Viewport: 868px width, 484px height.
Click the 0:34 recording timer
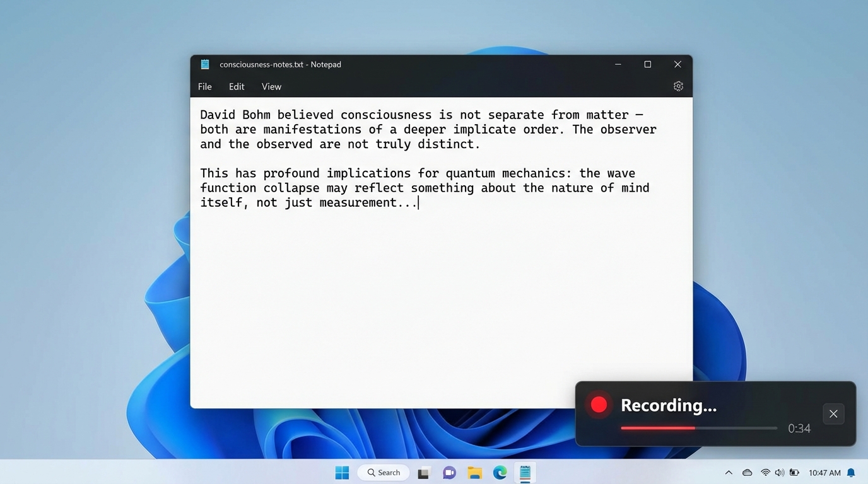click(x=799, y=429)
